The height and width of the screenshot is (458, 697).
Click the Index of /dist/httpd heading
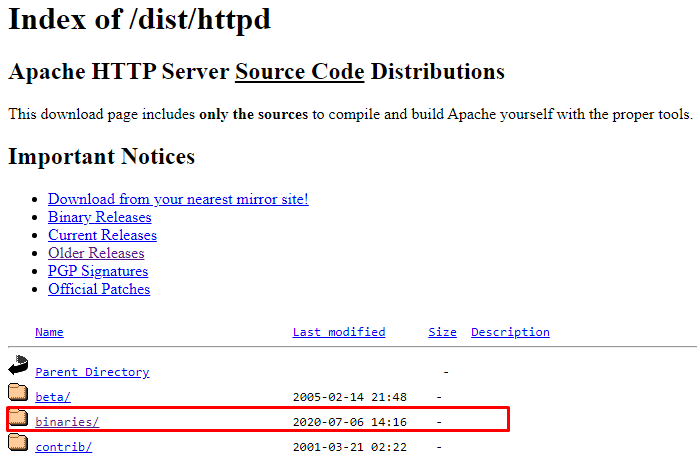click(139, 20)
